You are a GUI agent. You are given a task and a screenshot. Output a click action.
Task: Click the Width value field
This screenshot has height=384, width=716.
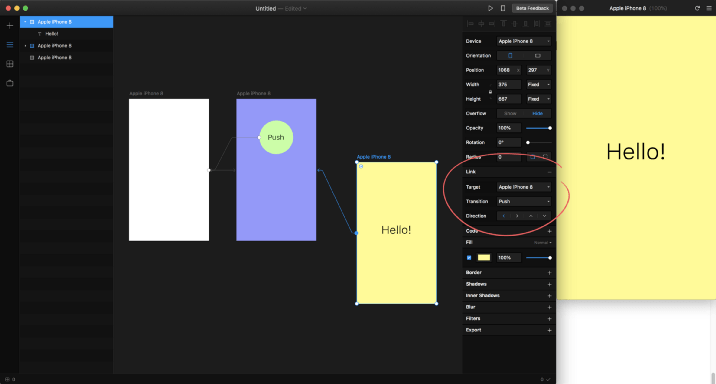(509, 84)
